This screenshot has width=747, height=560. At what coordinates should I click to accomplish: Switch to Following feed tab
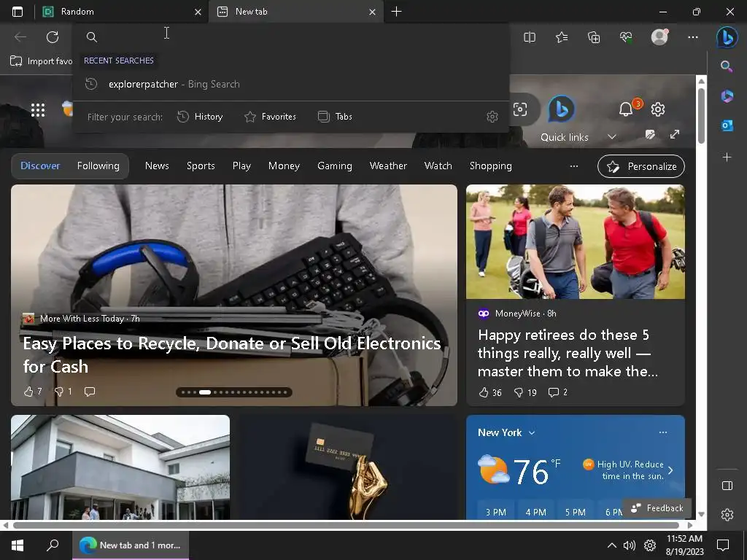pos(98,166)
